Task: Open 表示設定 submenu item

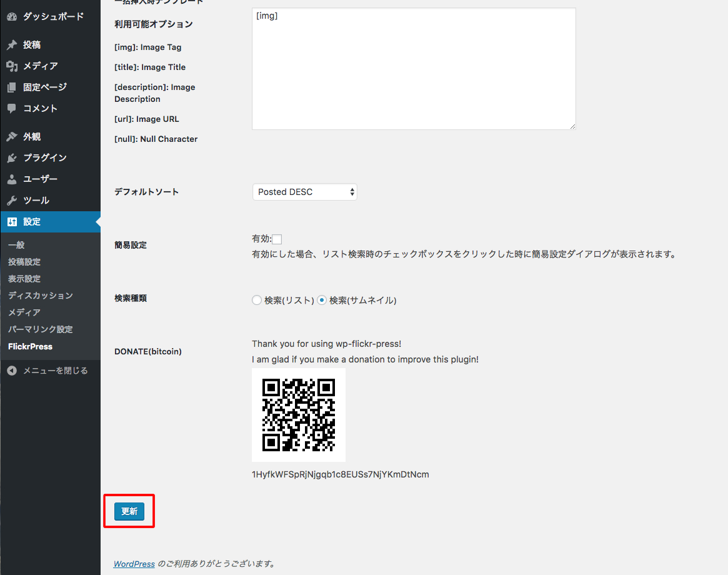Action: coord(24,279)
